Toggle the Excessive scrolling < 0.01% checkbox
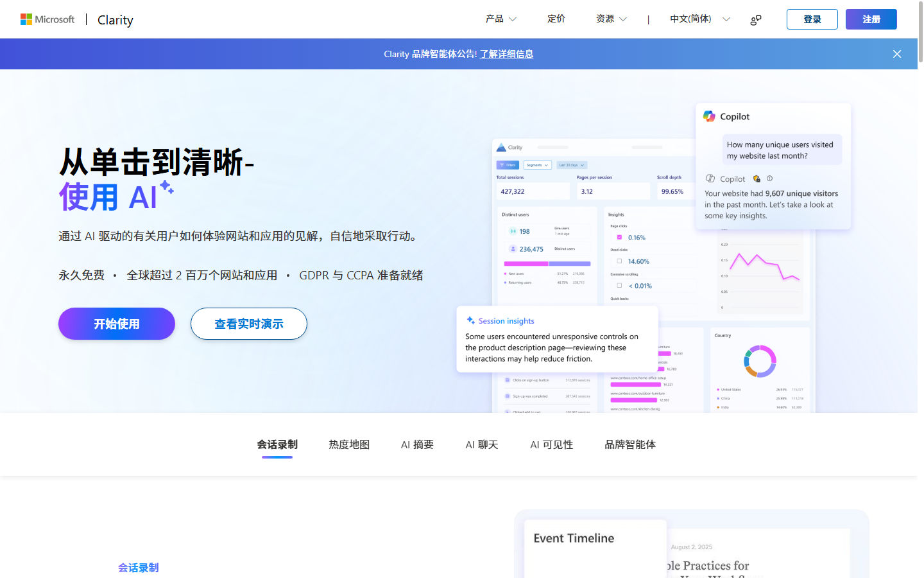924x578 pixels. point(619,285)
